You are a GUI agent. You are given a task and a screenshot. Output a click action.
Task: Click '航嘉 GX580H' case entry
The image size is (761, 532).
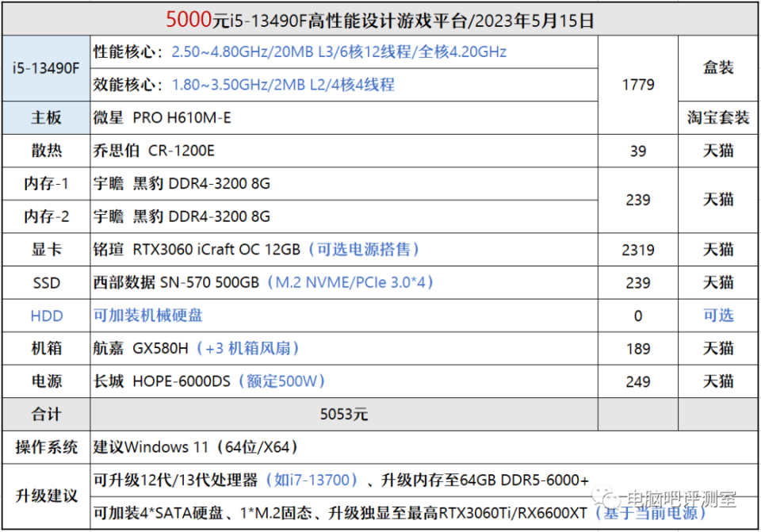click(x=141, y=349)
